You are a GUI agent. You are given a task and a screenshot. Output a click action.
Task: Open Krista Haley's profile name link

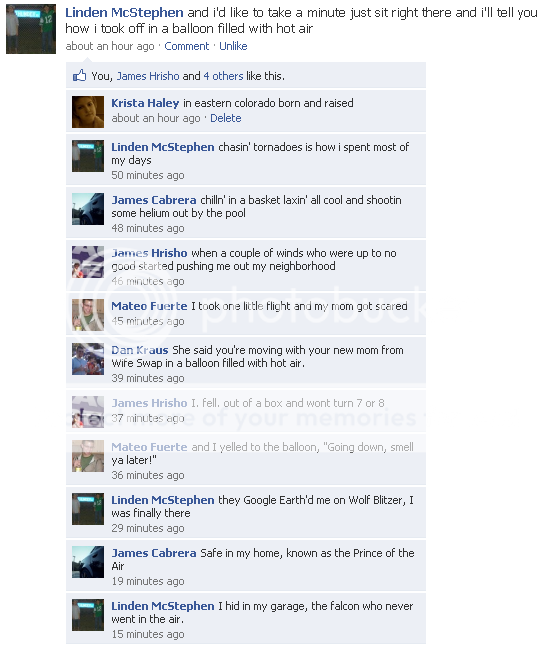pos(145,103)
